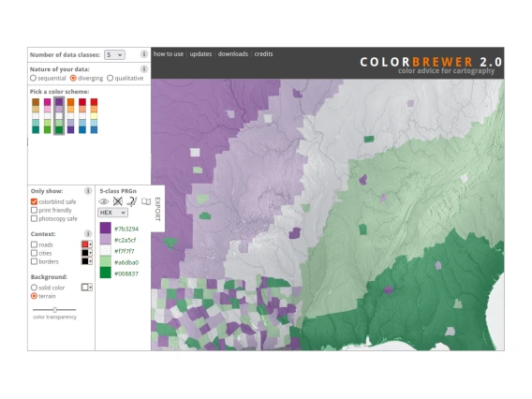Screen dimensions: 532x399
Task: Uncheck colorblind safe filter
Action: 34,201
